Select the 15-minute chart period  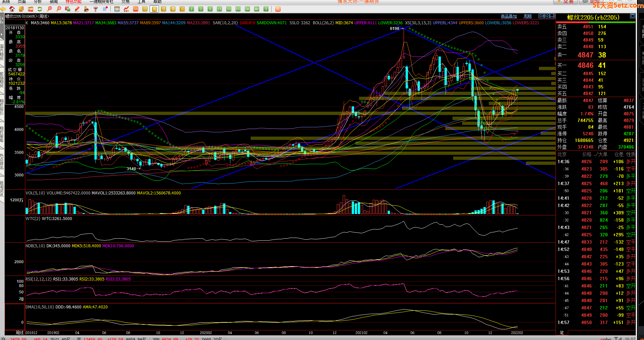point(219,9)
